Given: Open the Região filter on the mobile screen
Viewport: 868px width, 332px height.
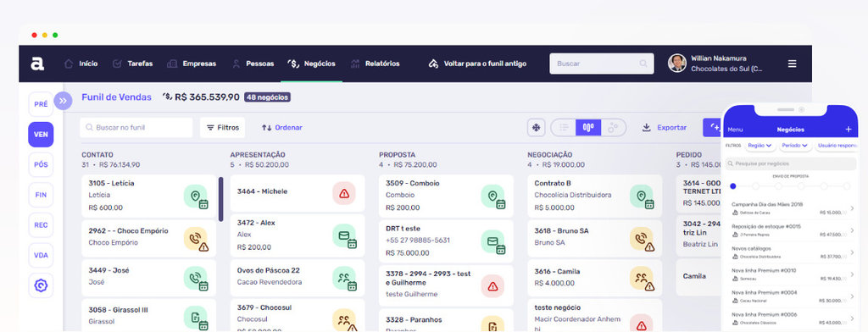Looking at the screenshot, I should (x=759, y=146).
